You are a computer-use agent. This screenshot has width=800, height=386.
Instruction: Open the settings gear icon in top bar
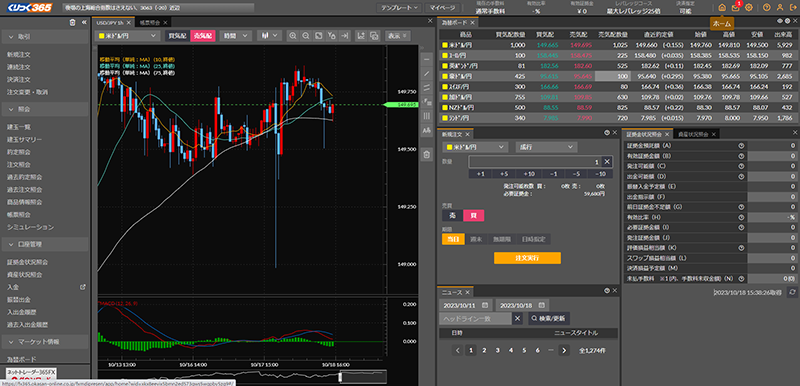coord(749,8)
